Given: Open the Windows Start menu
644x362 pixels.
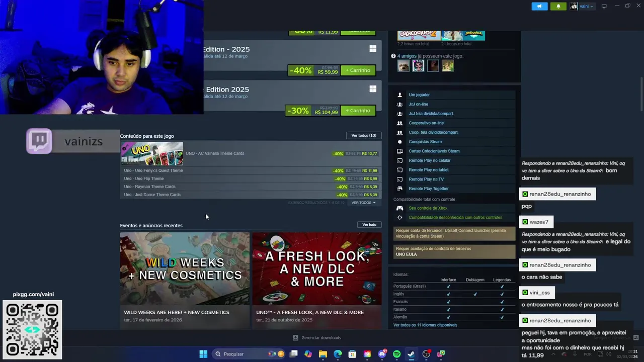Looking at the screenshot, I should point(203,354).
